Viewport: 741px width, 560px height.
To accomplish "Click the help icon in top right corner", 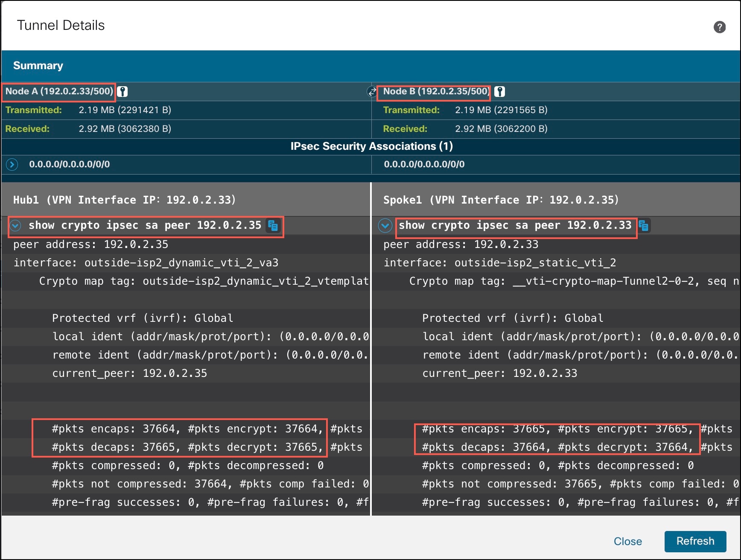I will coord(721,26).
